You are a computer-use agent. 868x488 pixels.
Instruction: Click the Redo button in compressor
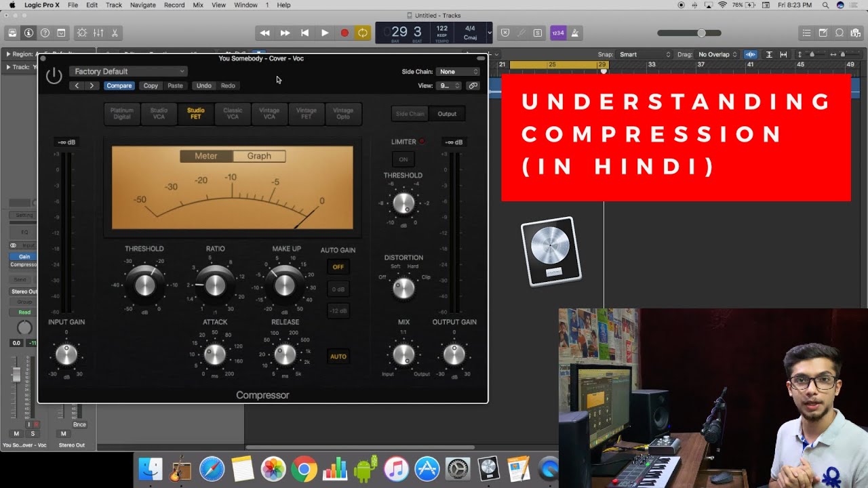(228, 85)
